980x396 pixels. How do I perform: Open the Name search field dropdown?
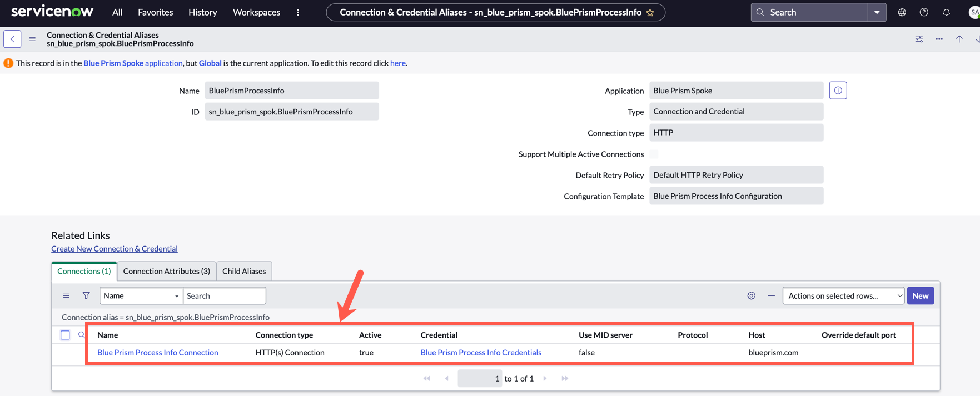click(141, 296)
